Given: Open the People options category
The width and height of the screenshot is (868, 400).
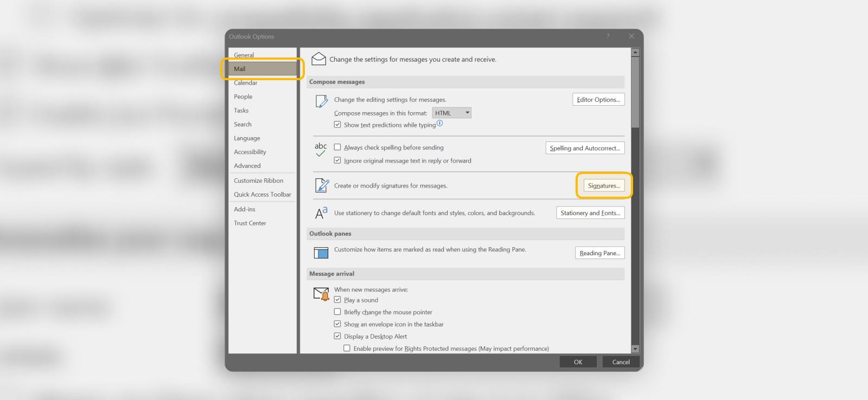Looking at the screenshot, I should coord(263,96).
